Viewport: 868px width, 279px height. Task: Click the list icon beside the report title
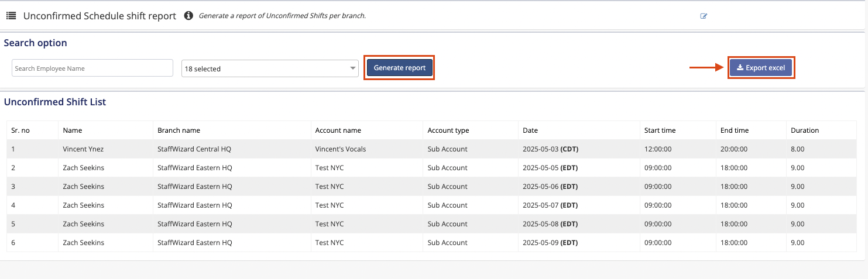(11, 16)
